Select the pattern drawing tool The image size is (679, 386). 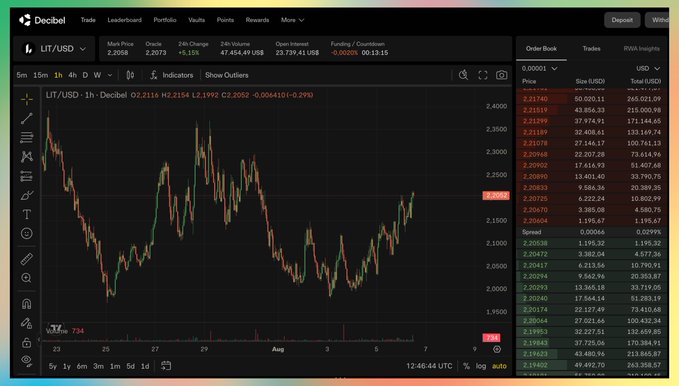[26, 156]
